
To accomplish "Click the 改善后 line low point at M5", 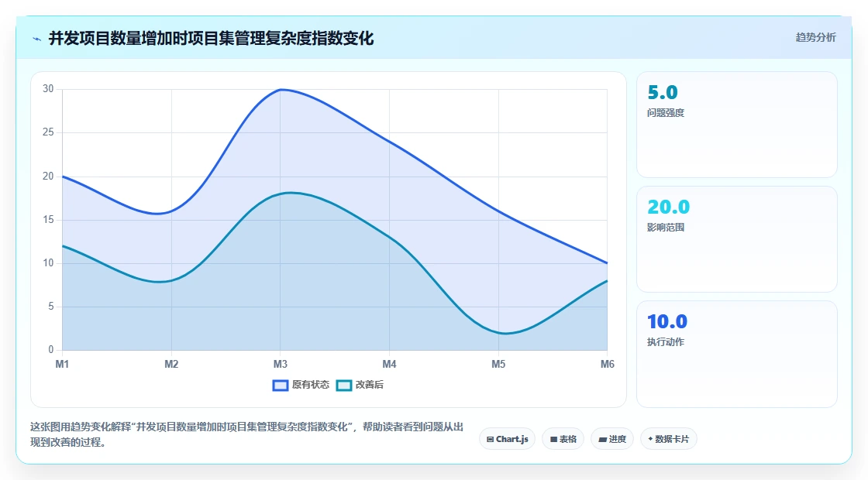I will (x=499, y=333).
